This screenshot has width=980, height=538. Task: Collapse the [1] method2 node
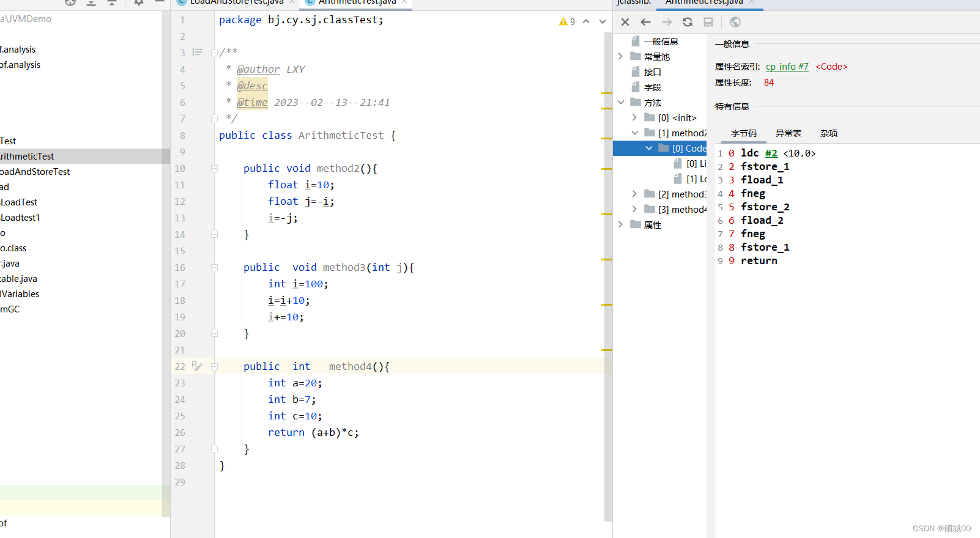pos(634,133)
